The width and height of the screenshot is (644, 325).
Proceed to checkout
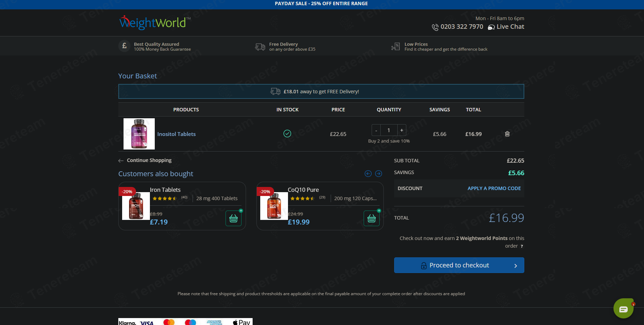click(459, 265)
